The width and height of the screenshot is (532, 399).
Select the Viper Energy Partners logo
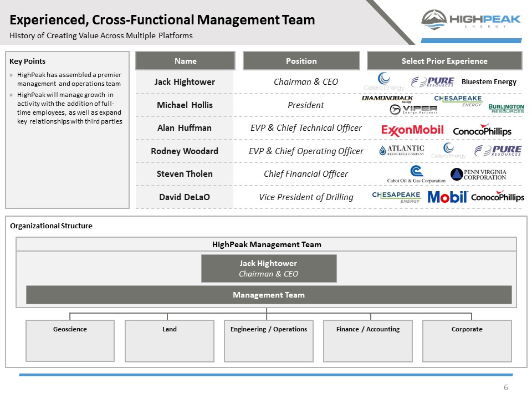point(413,109)
